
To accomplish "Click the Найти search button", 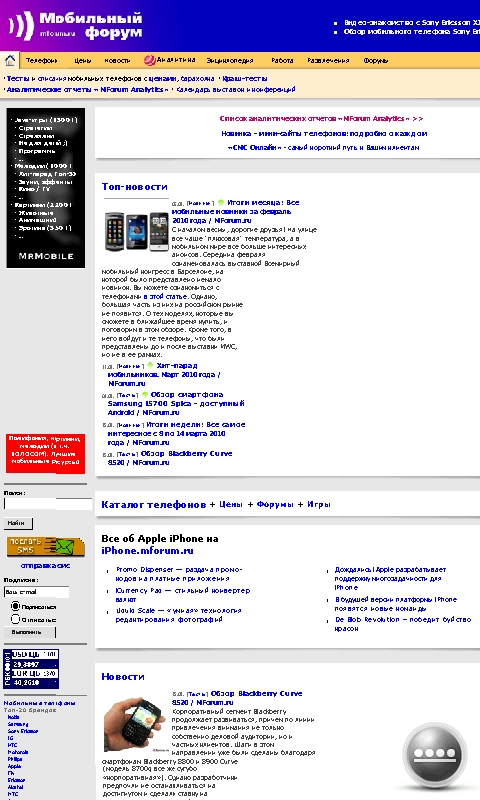I will pyautogui.click(x=18, y=523).
